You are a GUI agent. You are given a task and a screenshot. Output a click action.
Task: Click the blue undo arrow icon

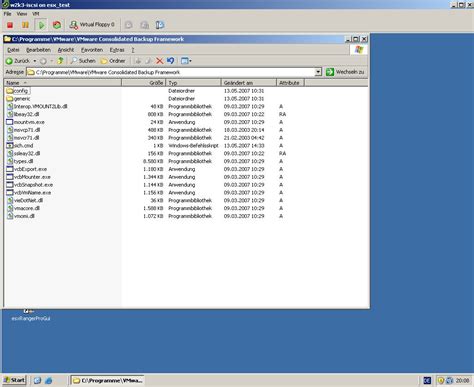point(171,61)
